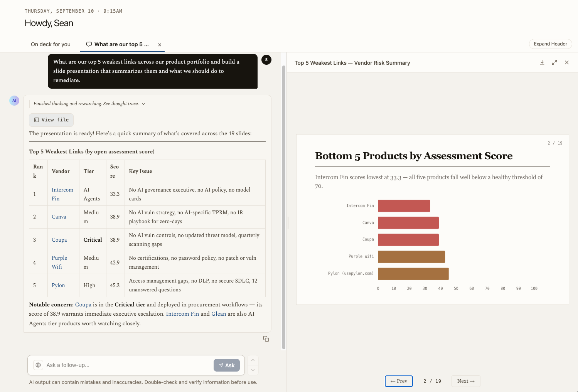Screen dimensions: 578x392
Task: Open the Pylon vendor link in table
Action: tap(58, 285)
